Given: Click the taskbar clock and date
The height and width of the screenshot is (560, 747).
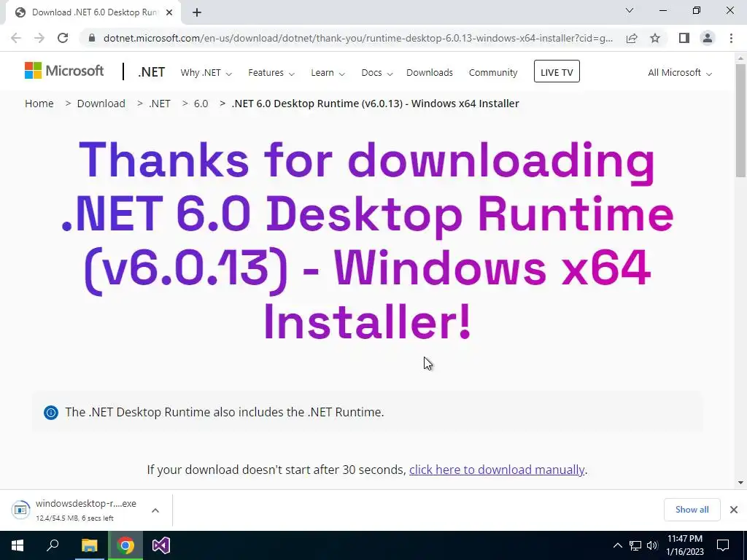Looking at the screenshot, I should click(684, 545).
